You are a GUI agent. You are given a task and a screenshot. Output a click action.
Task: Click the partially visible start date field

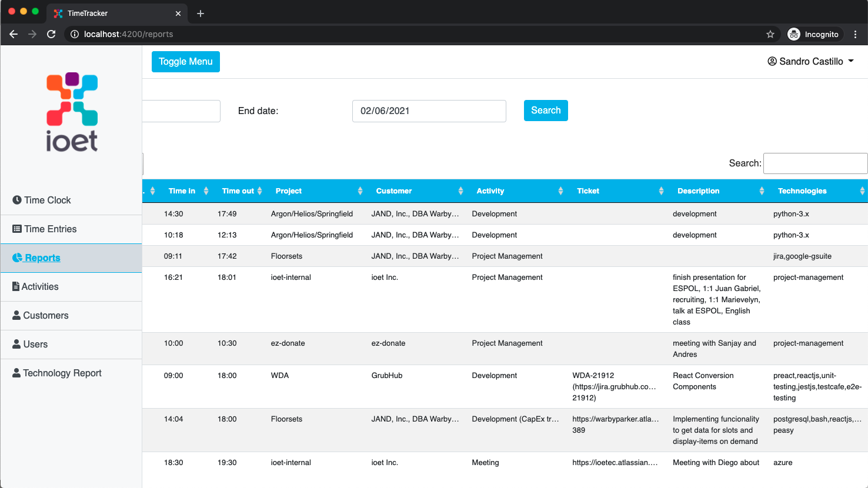click(181, 111)
